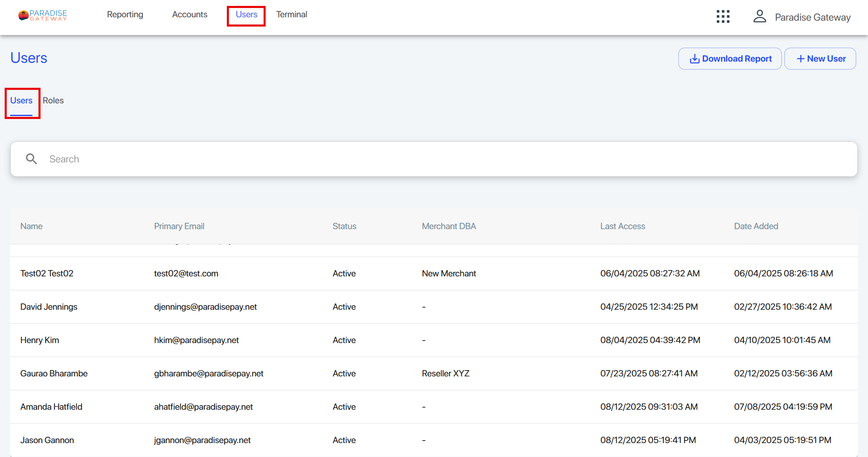Sort by the Name column header
Screen dimensions: 868x457
[31, 226]
